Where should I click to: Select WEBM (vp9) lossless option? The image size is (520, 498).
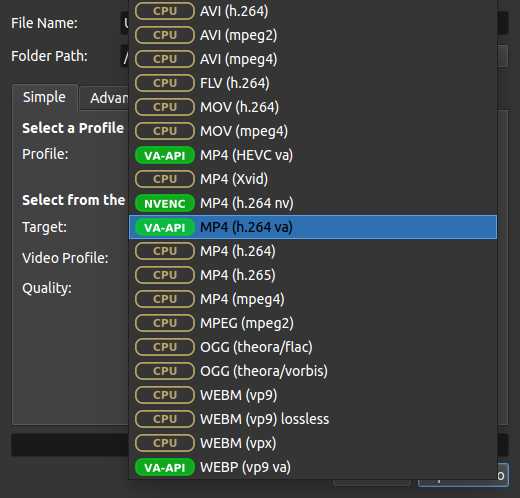coord(313,419)
